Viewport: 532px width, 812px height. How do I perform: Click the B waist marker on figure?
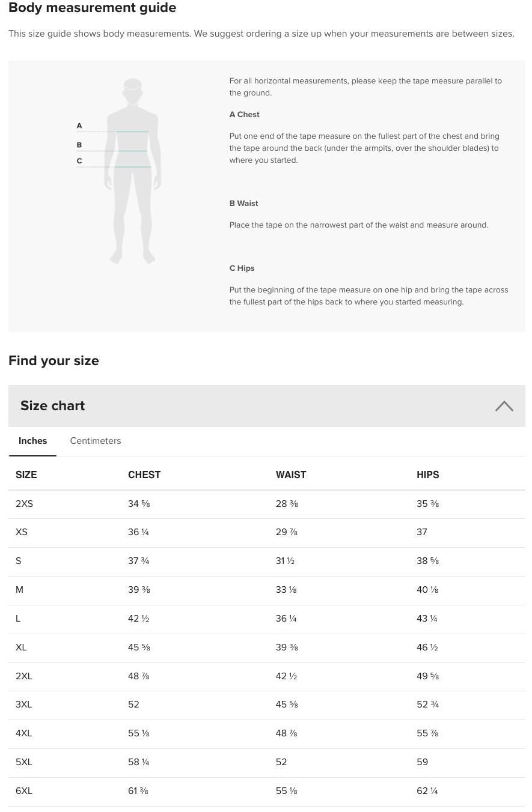(x=79, y=145)
